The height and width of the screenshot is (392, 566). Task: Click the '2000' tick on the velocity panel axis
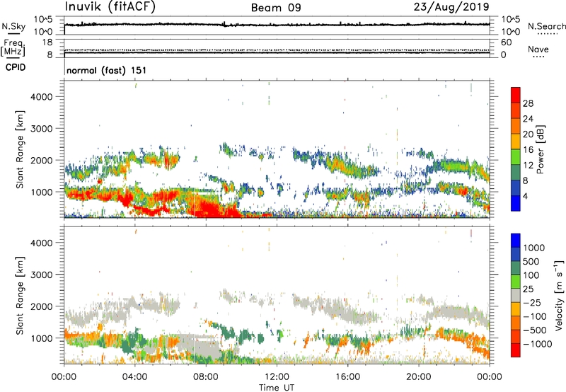[41, 306]
